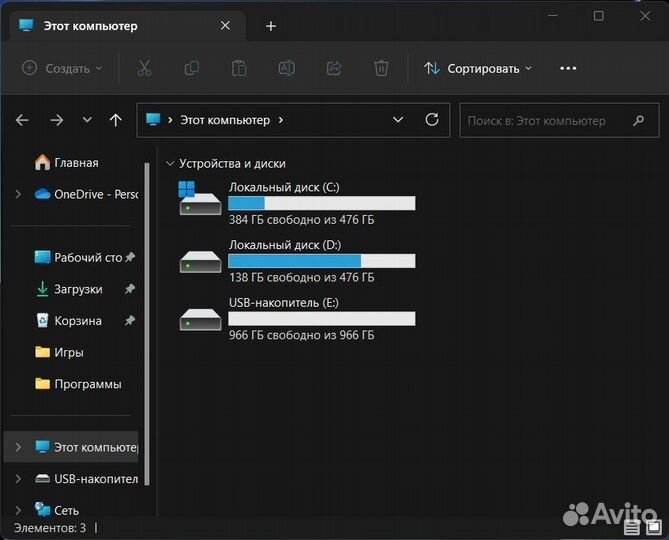
Task: Minimize the Explorer window
Action: 553,16
